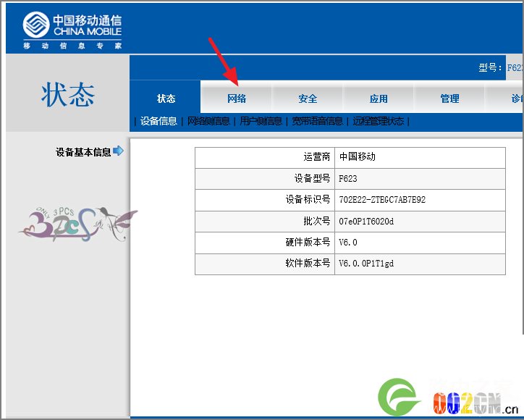Select the active 状态 tab
524x420 pixels.
point(166,98)
